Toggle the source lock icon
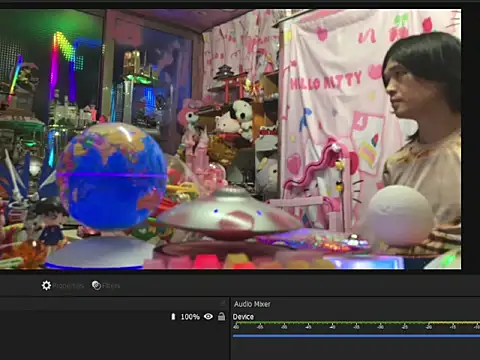The image size is (480, 360). click(221, 316)
